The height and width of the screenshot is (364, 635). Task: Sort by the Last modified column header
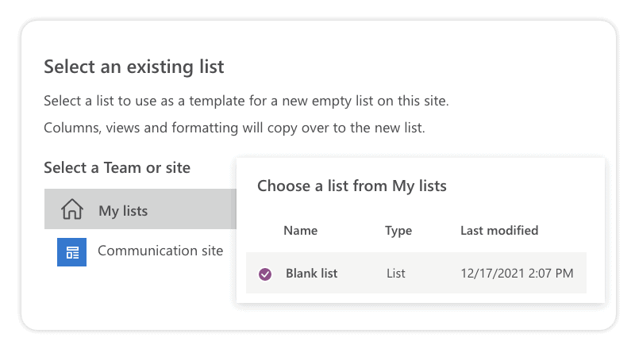pyautogui.click(x=499, y=231)
